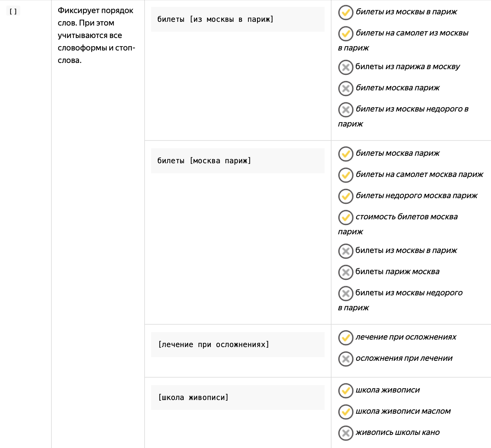491x448 pixels.
Task: Click code block '[лечение при осложнениях]'
Action: (x=238, y=345)
